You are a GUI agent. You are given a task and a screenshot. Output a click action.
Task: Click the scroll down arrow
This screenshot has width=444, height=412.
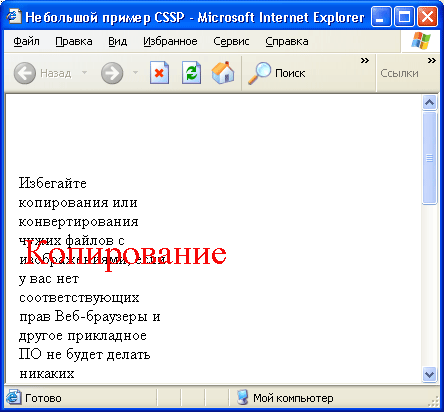pyautogui.click(x=429, y=374)
